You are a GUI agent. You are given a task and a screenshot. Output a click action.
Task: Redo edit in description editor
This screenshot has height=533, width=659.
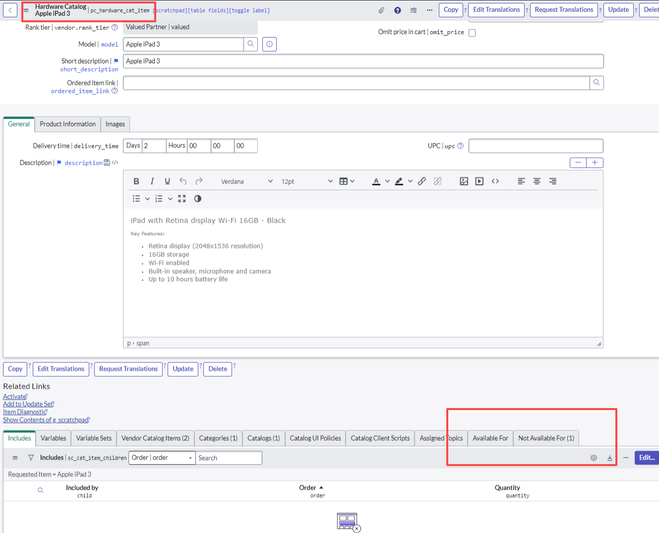[199, 181]
